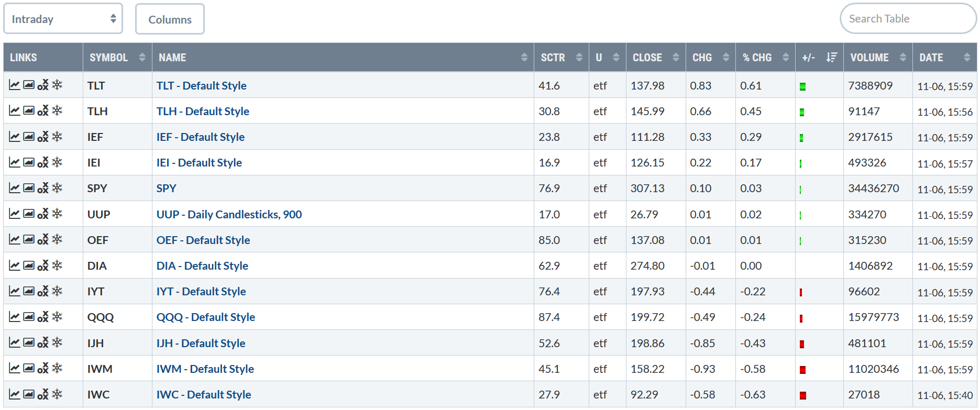Select the OEF SCTR value 85.0

(549, 240)
